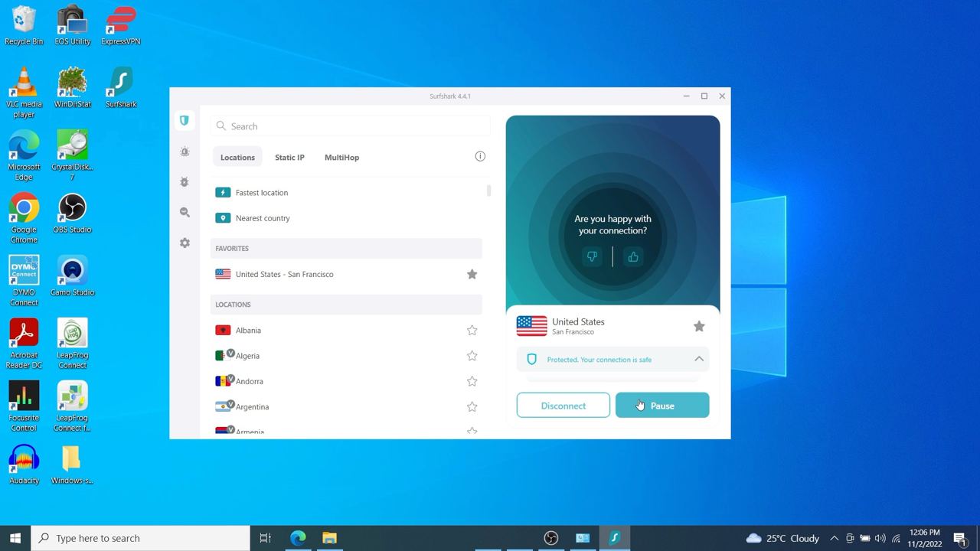Image resolution: width=980 pixels, height=551 pixels.
Task: Connect to Andorra in locations list
Action: (346, 381)
